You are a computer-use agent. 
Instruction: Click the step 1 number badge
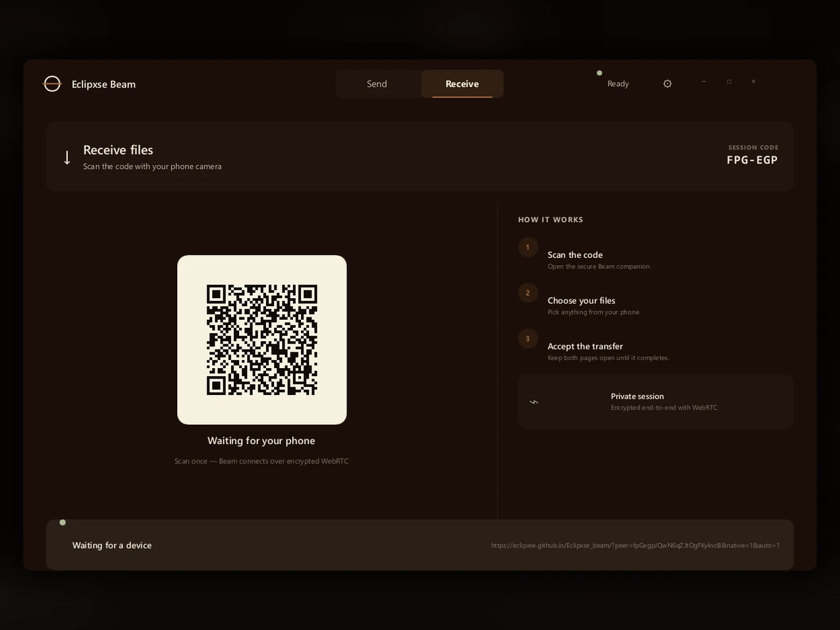528,247
